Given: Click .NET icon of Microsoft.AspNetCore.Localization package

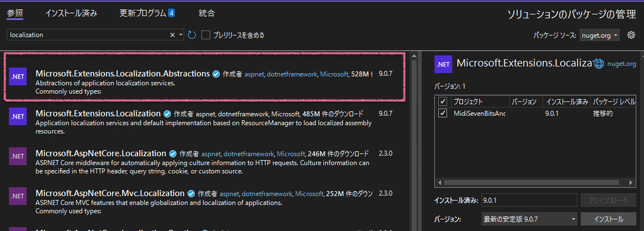Looking at the screenshot, I should pyautogui.click(x=18, y=156).
